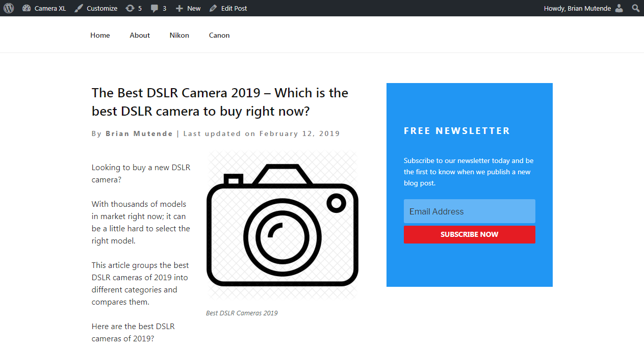Viewport: 644px width, 351px height.
Task: Click the newsletter description paragraph
Action: [469, 172]
